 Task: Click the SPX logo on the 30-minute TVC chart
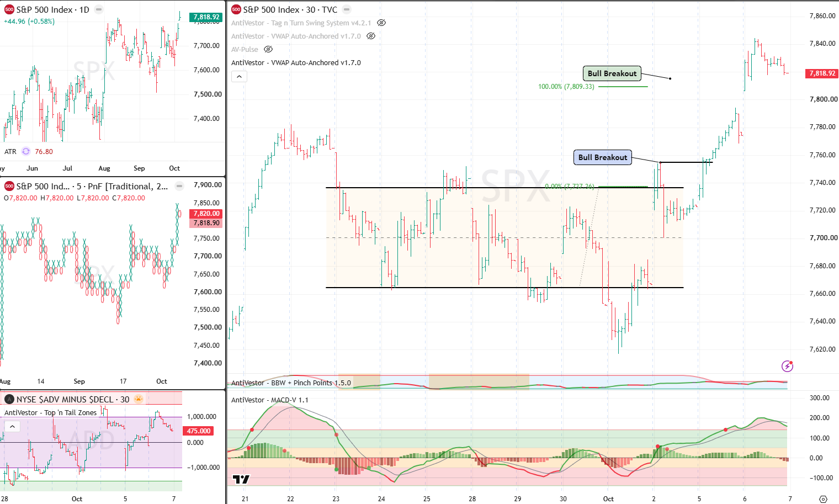(236, 9)
